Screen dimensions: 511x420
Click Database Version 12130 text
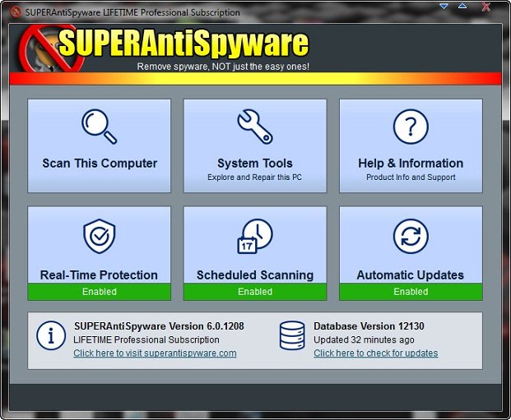coord(369,326)
